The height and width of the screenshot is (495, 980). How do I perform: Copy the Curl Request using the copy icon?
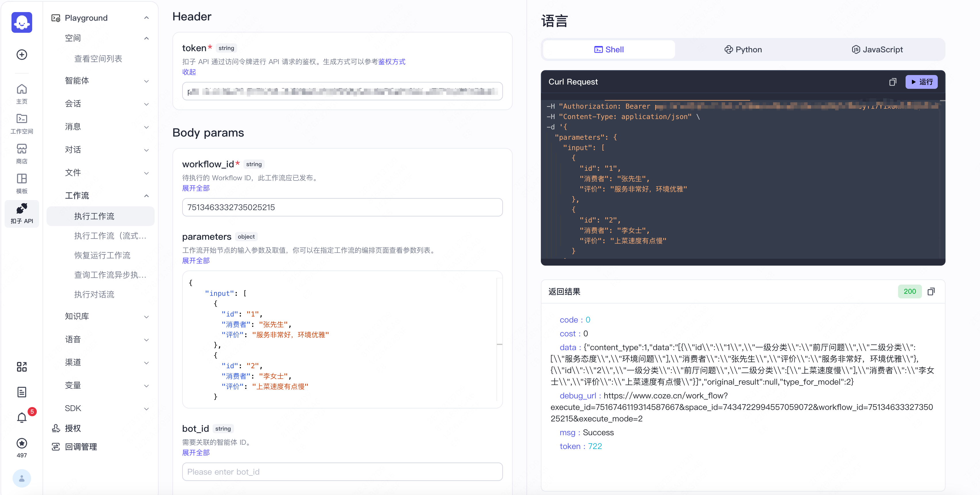[893, 82]
